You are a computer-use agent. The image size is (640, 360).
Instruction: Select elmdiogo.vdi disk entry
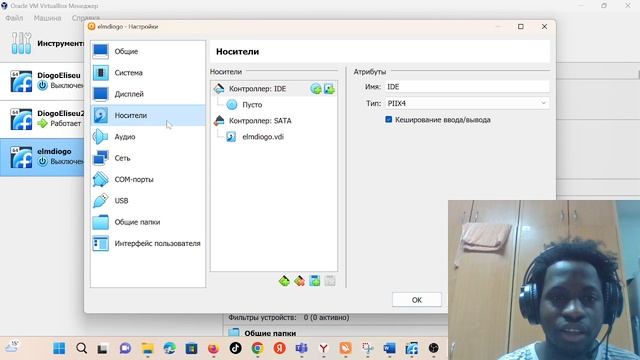[x=263, y=137]
